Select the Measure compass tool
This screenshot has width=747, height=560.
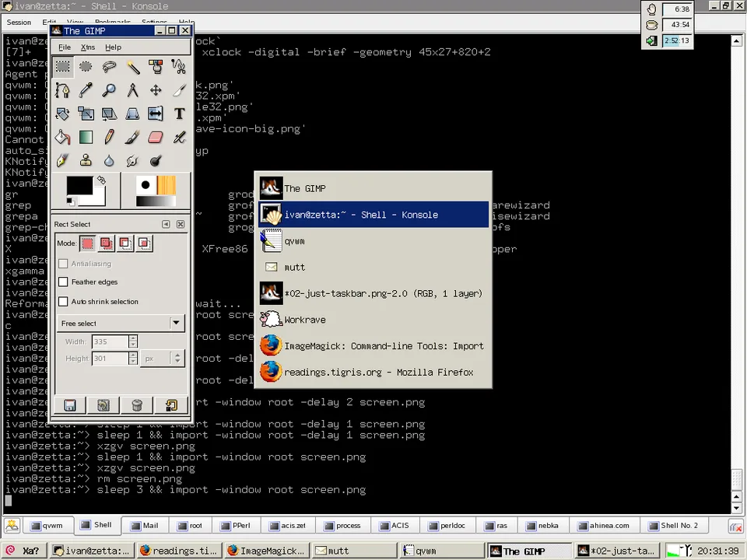click(132, 90)
